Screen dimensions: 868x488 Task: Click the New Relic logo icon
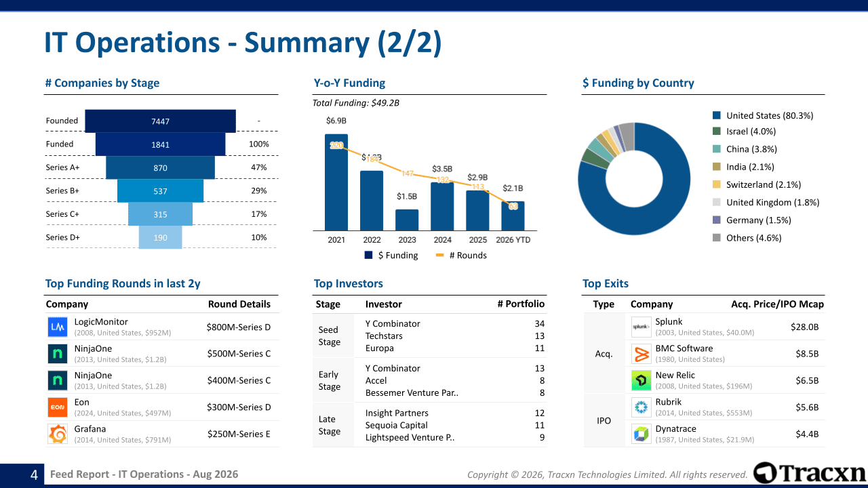[x=641, y=380]
